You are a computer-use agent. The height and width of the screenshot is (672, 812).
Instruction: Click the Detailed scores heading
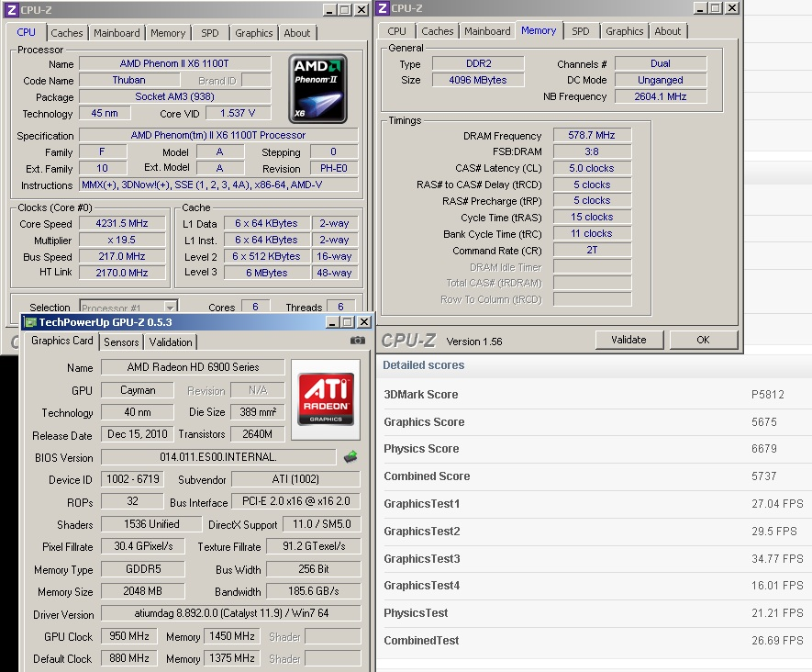point(424,365)
